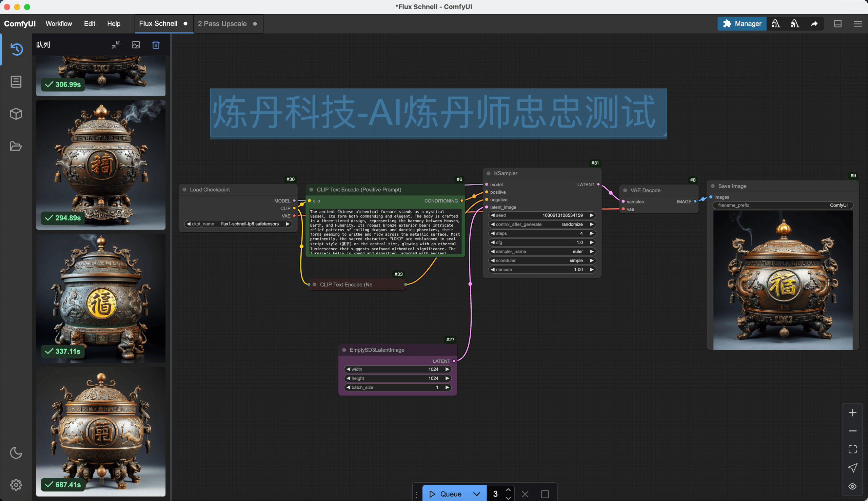The image size is (868, 501).
Task: Open the Workflow menu
Action: (59, 23)
